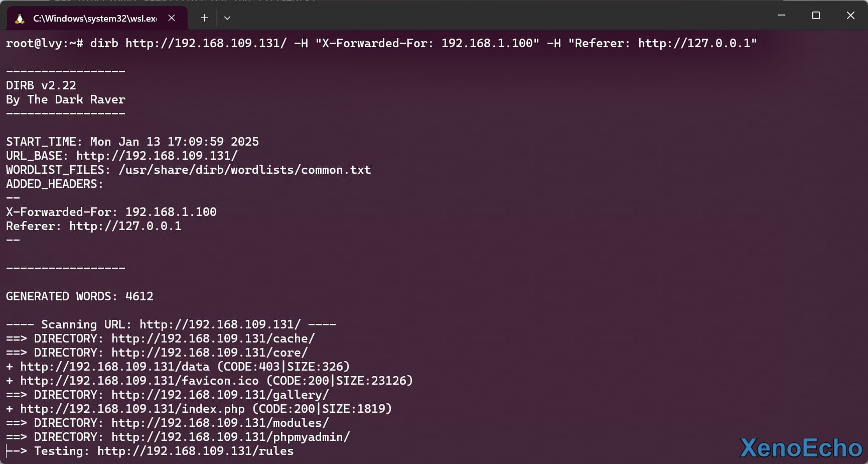Screen dimensions: 868x464
Task: Click the favicon.ico result URL
Action: [x=139, y=381]
